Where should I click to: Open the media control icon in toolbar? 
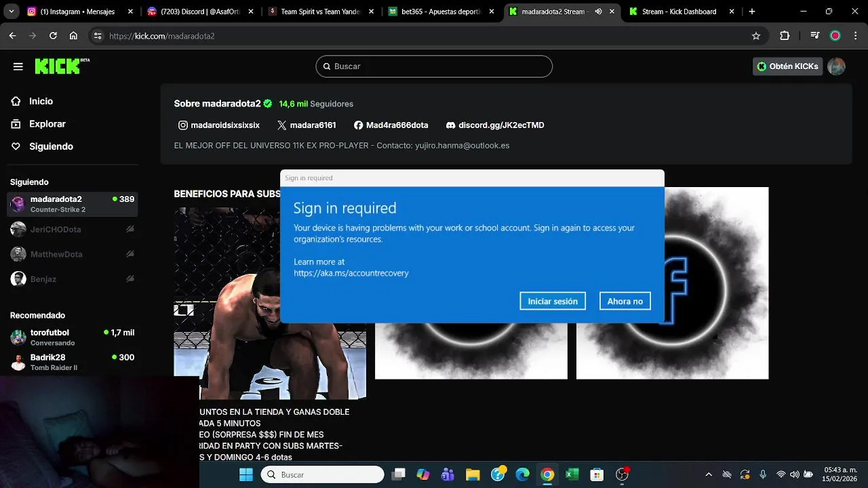(815, 36)
